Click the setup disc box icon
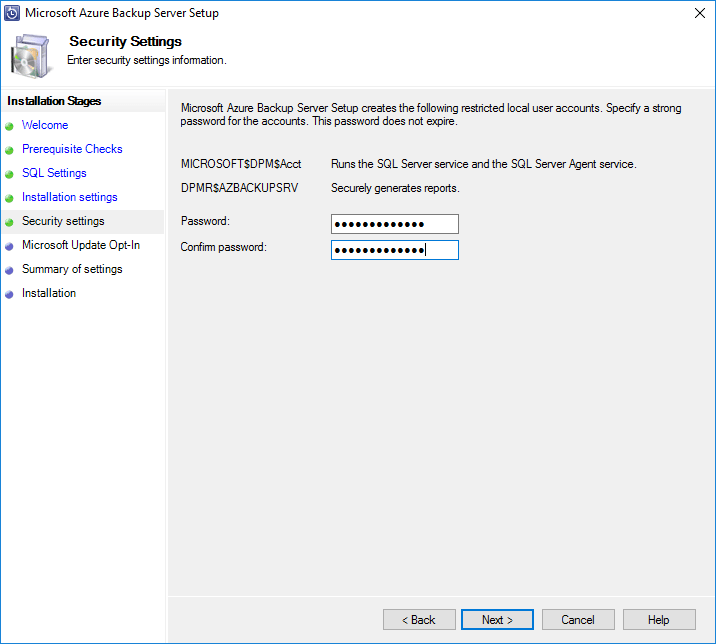 click(31, 56)
